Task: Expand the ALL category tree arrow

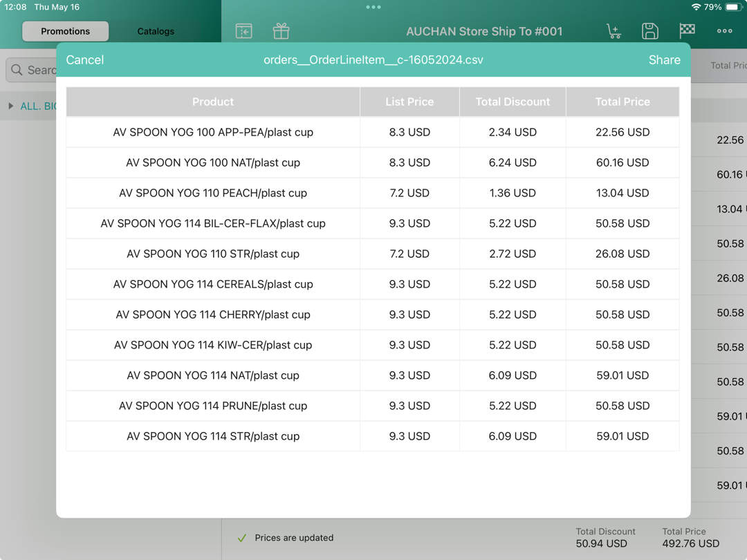Action: [x=11, y=106]
